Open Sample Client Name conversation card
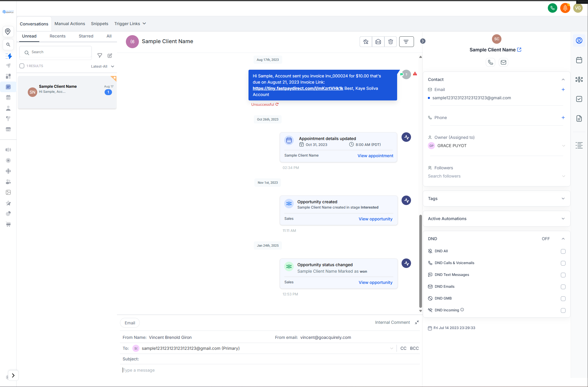This screenshot has height=387, width=588. point(67,92)
